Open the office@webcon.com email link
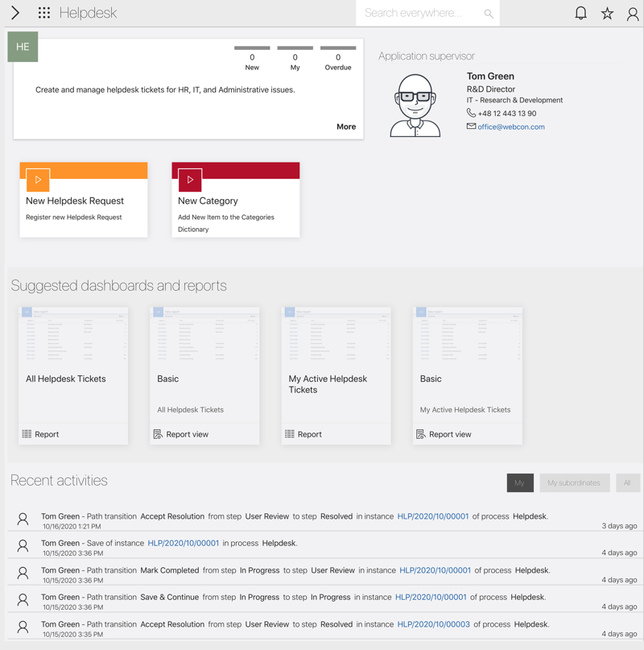The width and height of the screenshot is (644, 650). [x=510, y=126]
